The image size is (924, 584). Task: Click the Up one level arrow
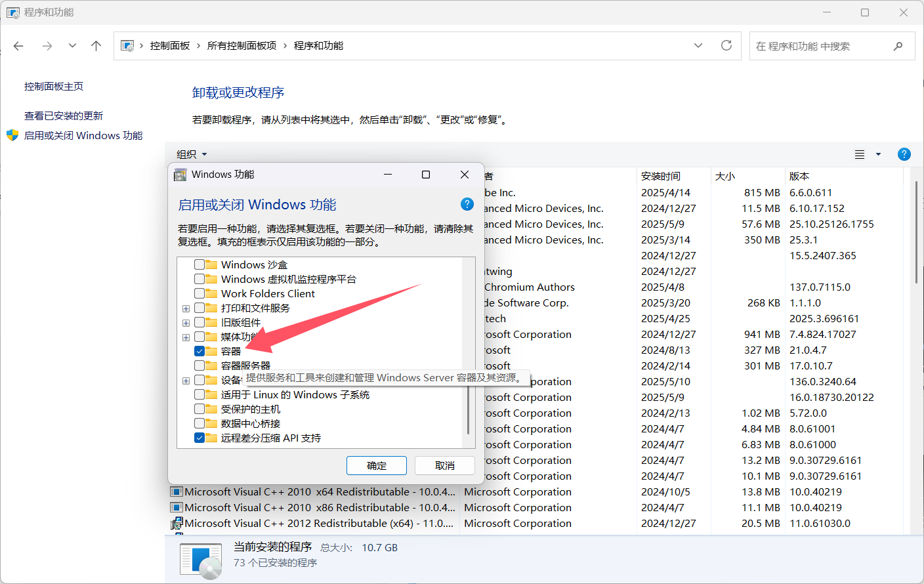coord(96,45)
